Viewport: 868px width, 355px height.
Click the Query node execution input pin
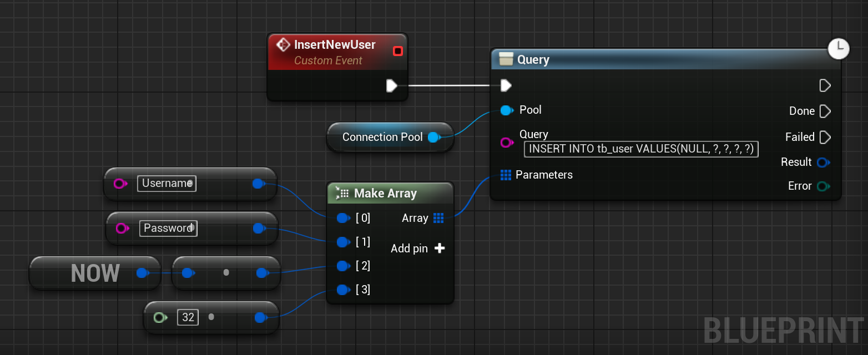tap(506, 85)
